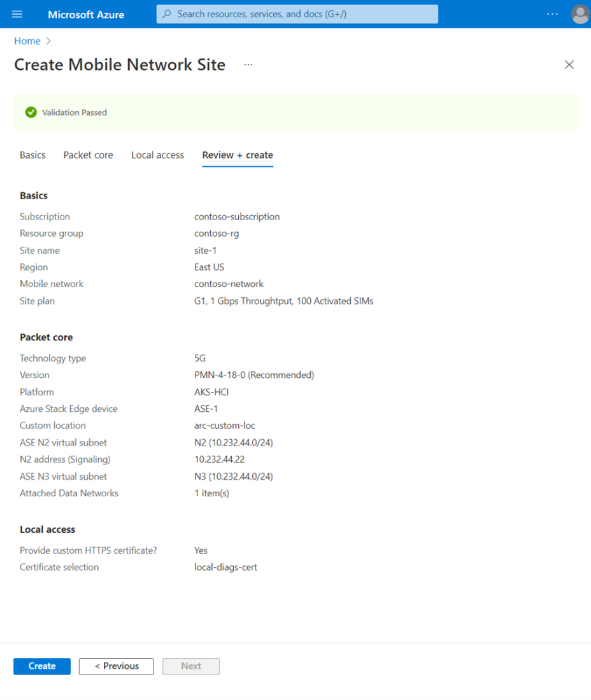
Task: Click the breadcrumb chevron after Home
Action: click(x=48, y=41)
